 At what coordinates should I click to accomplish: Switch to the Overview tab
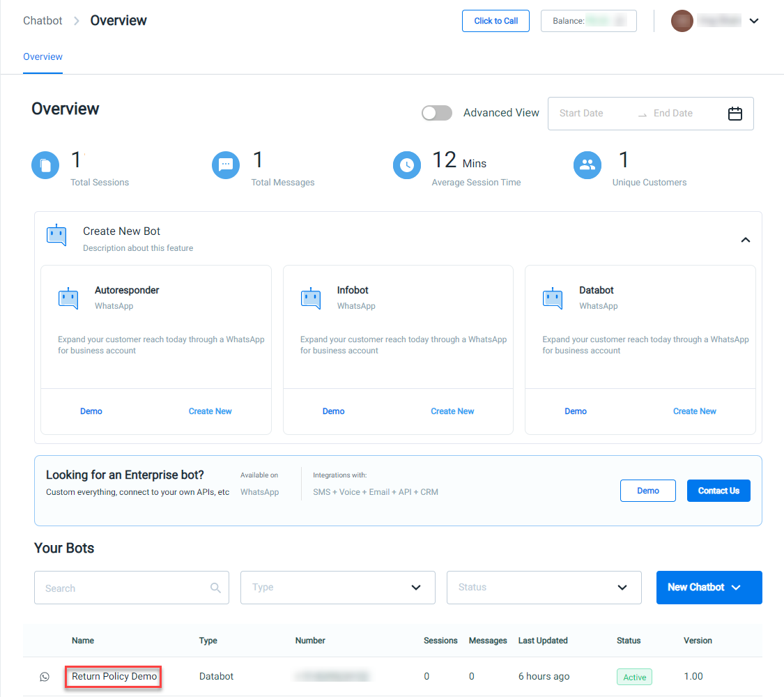[43, 57]
